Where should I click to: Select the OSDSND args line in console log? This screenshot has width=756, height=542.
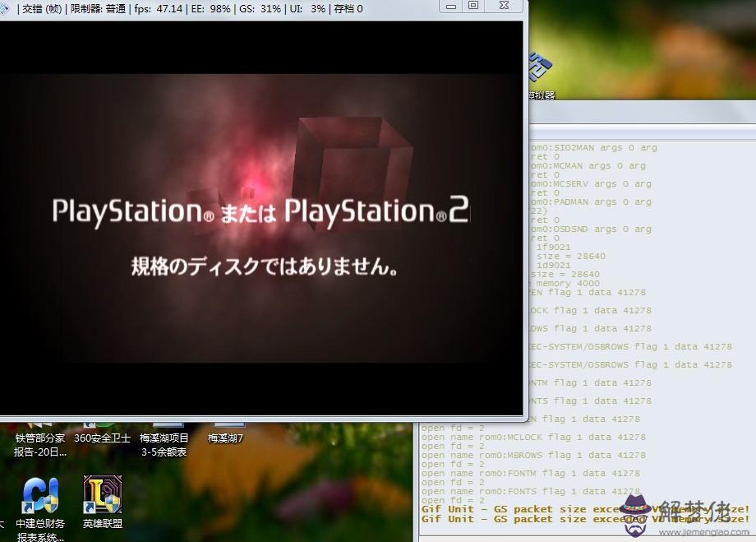coord(591,229)
